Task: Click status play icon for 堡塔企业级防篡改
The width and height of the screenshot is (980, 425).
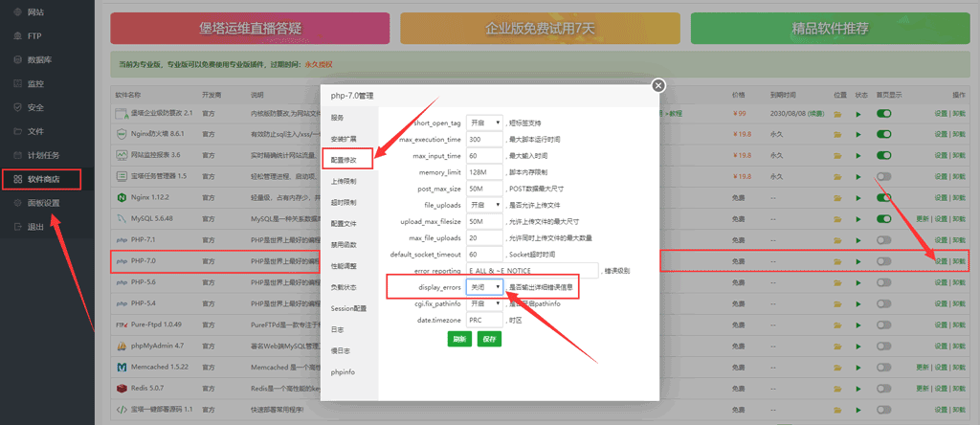Action: point(858,114)
